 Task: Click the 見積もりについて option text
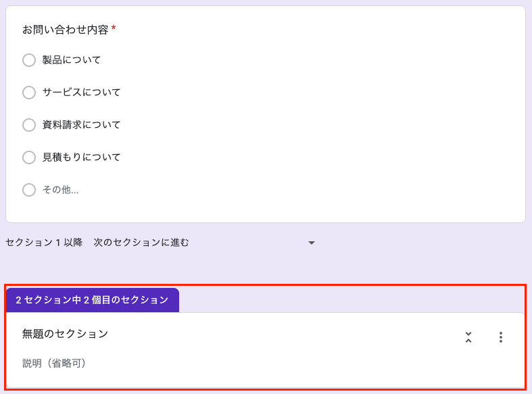coord(82,157)
